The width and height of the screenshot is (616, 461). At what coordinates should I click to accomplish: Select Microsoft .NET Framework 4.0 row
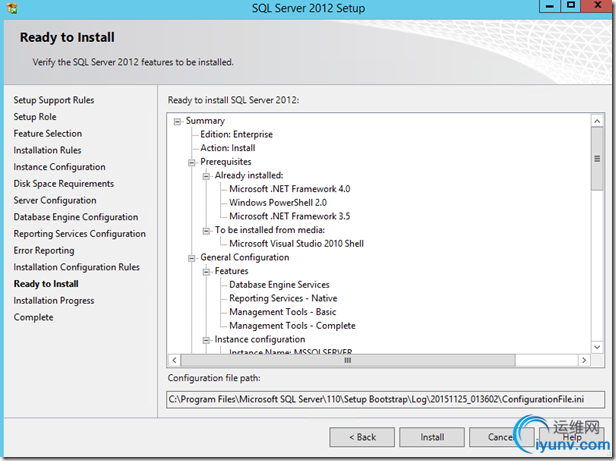pyautogui.click(x=290, y=189)
